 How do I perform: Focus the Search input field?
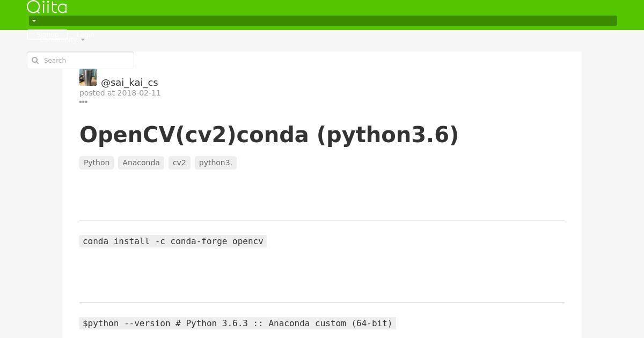tap(80, 60)
